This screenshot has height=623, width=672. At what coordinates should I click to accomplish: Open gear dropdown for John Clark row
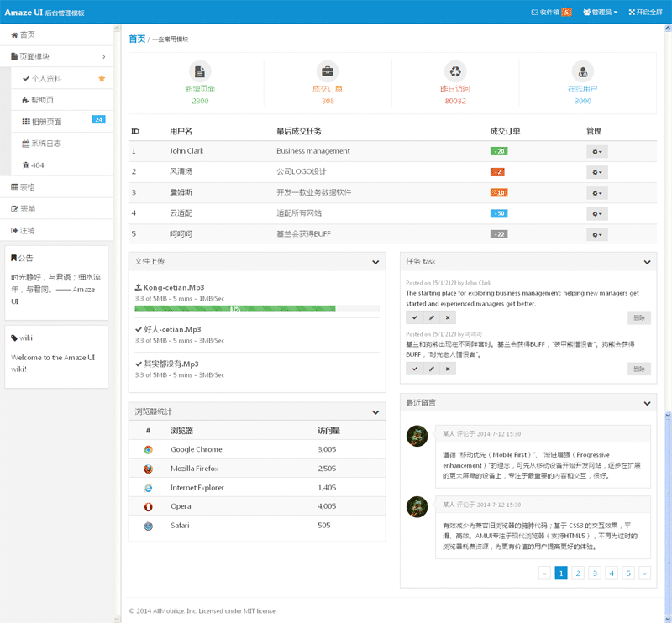tap(596, 151)
